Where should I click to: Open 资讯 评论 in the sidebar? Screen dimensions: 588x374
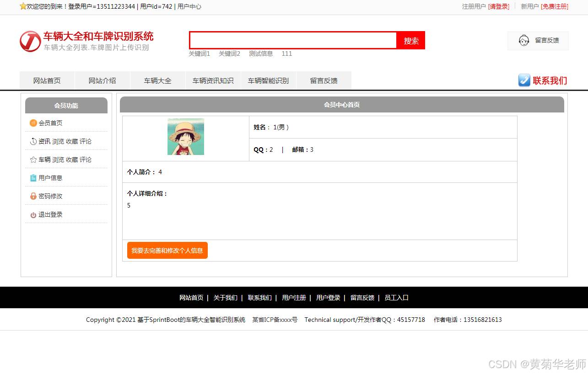(x=86, y=141)
